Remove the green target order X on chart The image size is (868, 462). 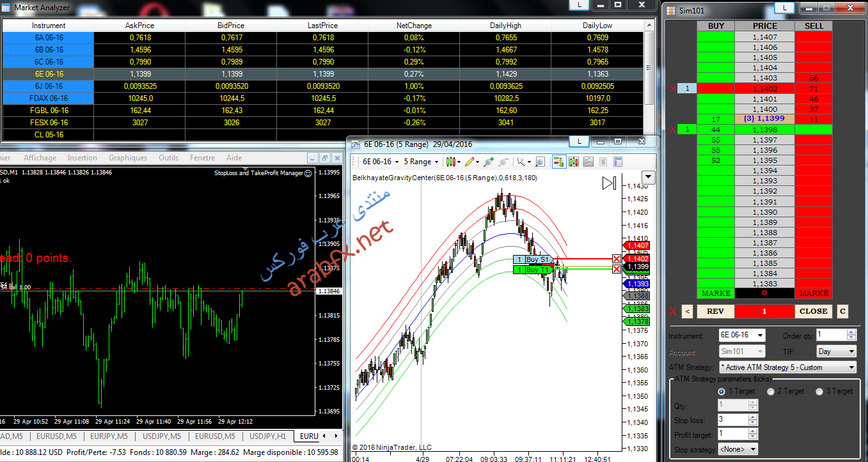click(617, 269)
